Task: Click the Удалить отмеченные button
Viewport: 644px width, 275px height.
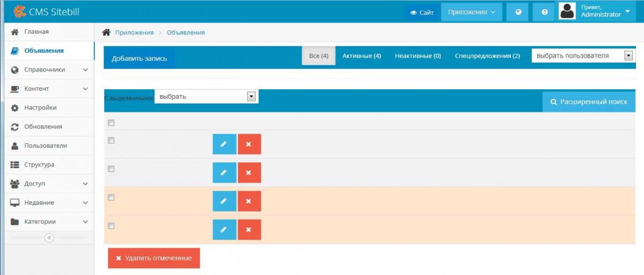Action: pyautogui.click(x=153, y=258)
